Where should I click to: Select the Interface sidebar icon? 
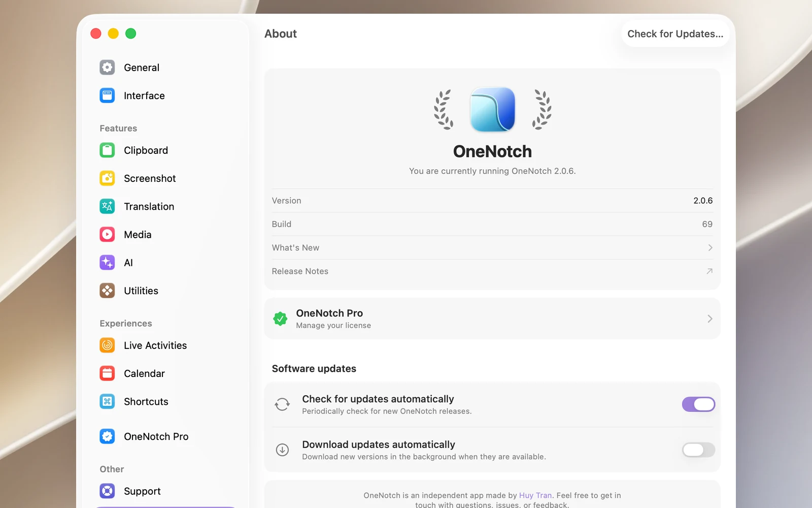pos(107,96)
